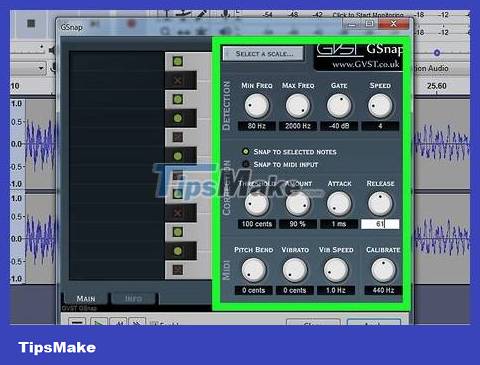Click the 1 ms attack value
The image size is (480, 365).
point(339,224)
